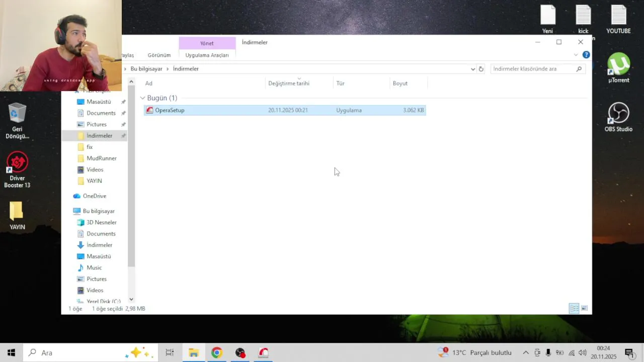Viewport: 644px width, 362px height.
Task: Select Bu bilgisayar in navigation pane
Action: pos(99,211)
